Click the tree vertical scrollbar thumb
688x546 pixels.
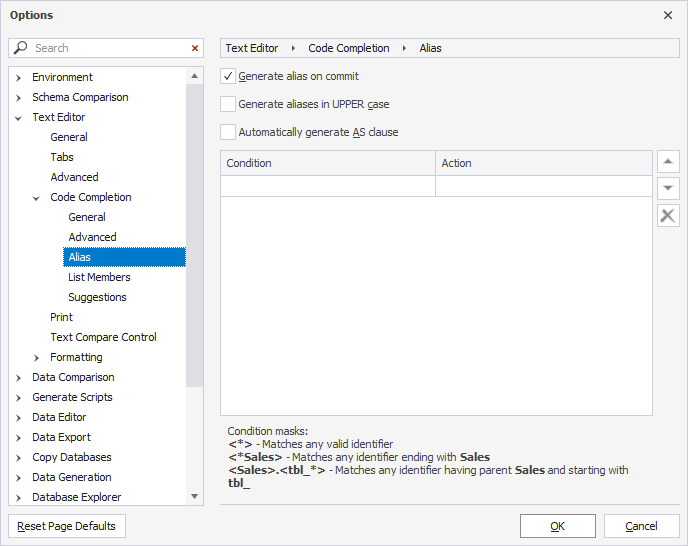coord(194,235)
